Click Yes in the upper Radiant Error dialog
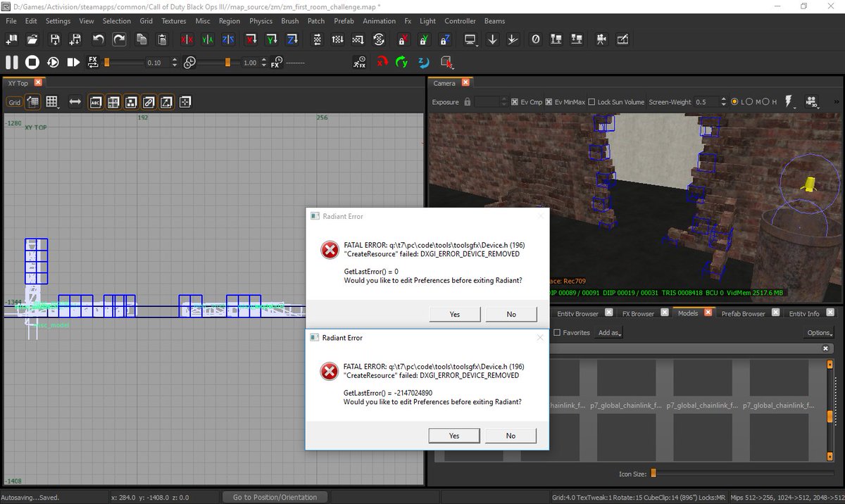This screenshot has width=845, height=504. pos(455,314)
